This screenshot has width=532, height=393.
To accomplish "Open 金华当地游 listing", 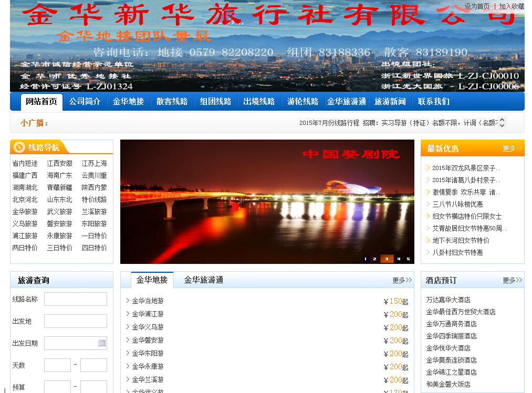I will click(x=148, y=301).
